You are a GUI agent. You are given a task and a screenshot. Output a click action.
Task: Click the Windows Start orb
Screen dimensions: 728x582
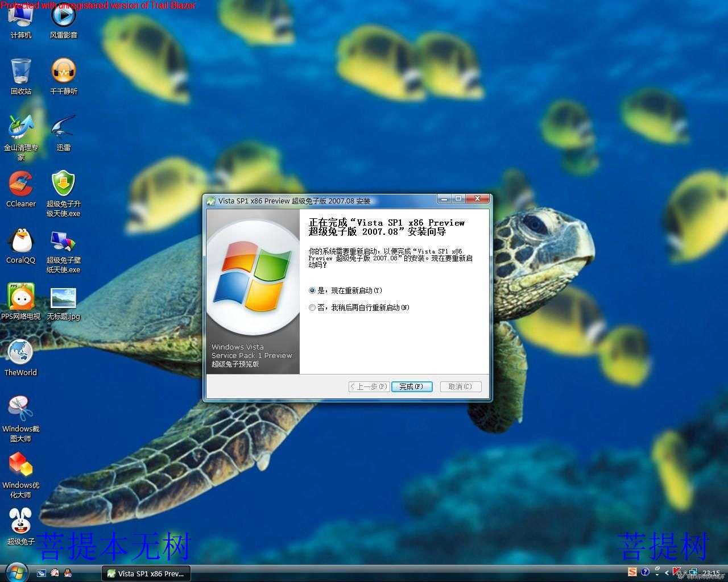point(15,572)
